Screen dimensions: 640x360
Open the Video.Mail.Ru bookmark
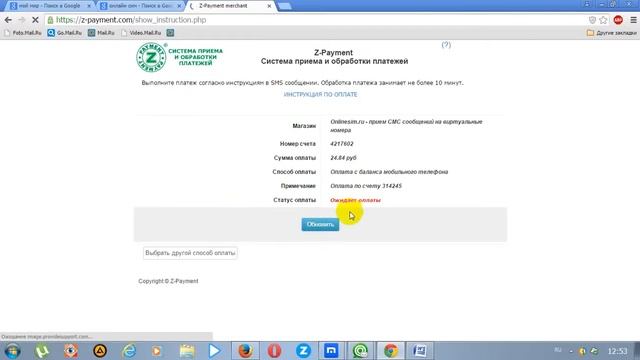click(x=141, y=33)
